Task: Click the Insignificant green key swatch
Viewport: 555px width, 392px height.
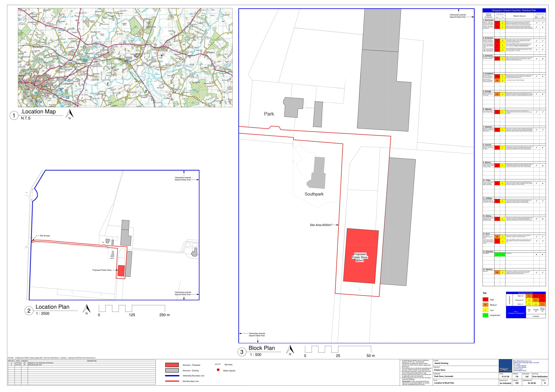Action: (x=485, y=315)
